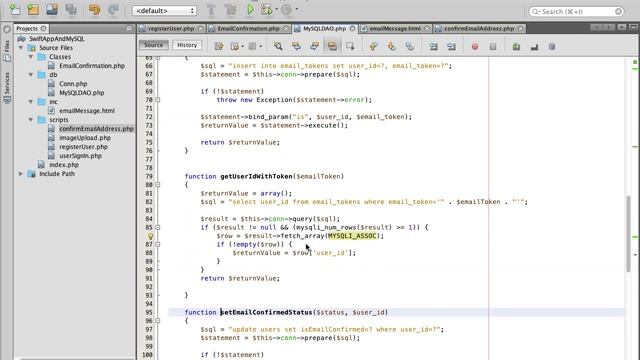Viewport: 640px width, 360px height.
Task: Click the Save All icon
Action: coord(71,9)
